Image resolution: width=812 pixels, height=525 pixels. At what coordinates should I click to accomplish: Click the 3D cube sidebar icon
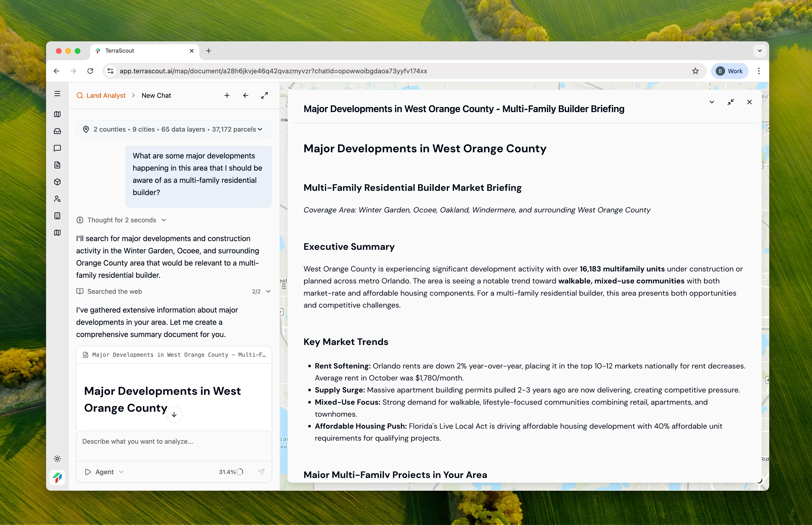(57, 182)
